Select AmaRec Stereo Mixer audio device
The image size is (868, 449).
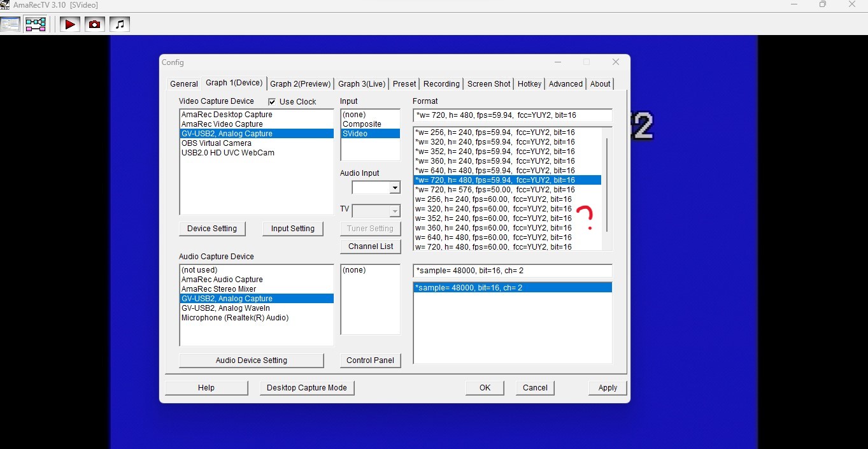point(257,289)
